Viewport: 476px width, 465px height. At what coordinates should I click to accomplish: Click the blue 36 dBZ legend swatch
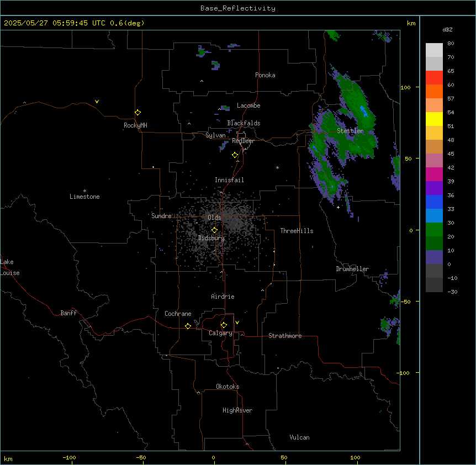point(434,202)
